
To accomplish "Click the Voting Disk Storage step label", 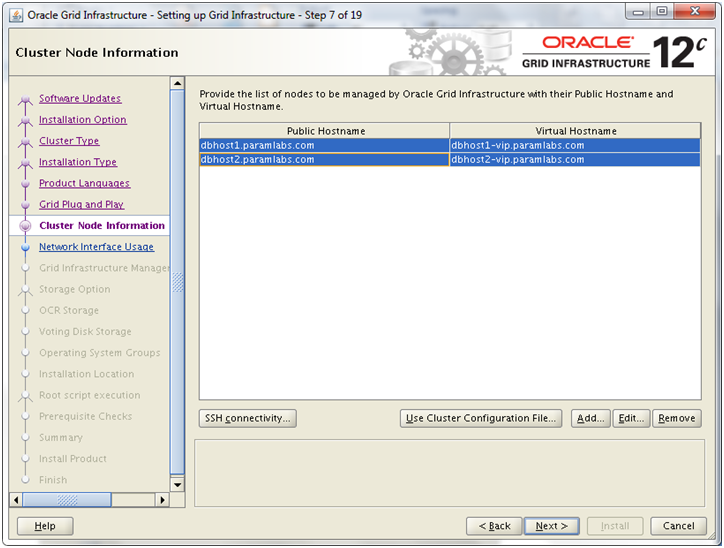I will (x=85, y=332).
